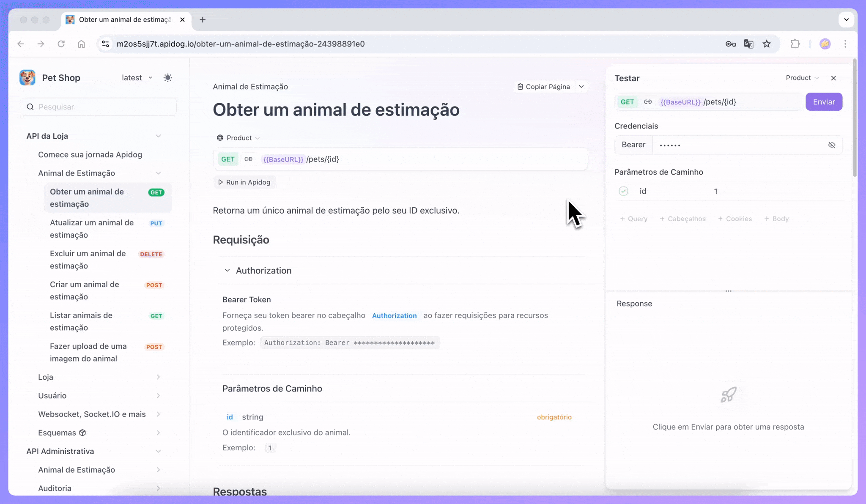Open Atualizar um animal de estimação PUT
The image size is (866, 504).
pos(107,229)
